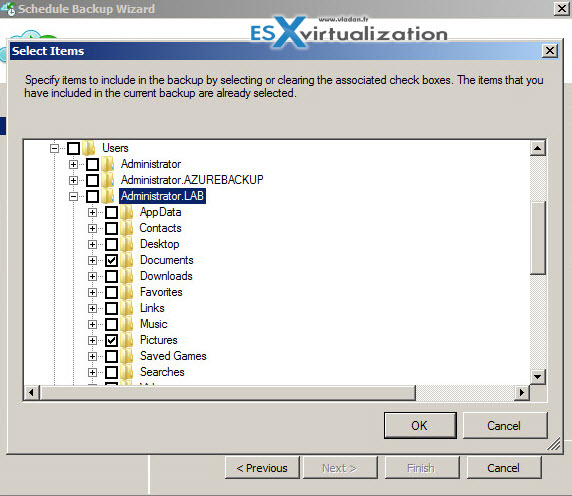572x496 pixels.
Task: Tick the Links checkbox
Action: 111,309
